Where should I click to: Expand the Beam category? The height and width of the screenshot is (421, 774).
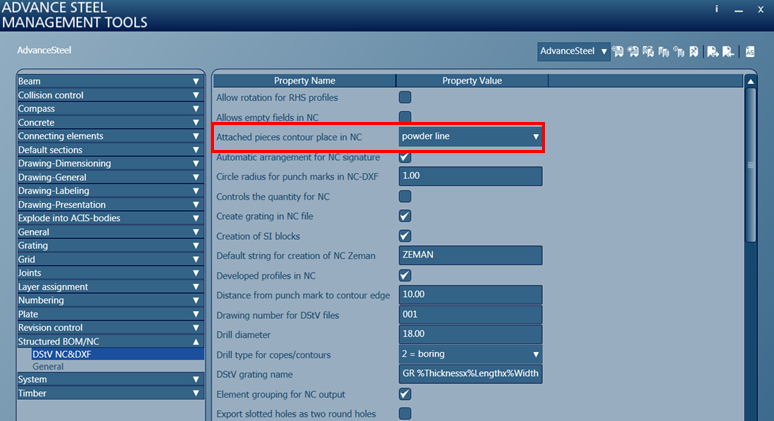click(111, 81)
